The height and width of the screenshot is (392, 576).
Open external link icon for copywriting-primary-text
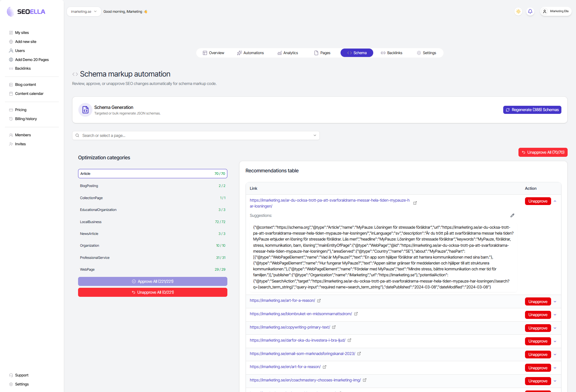pyautogui.click(x=334, y=327)
